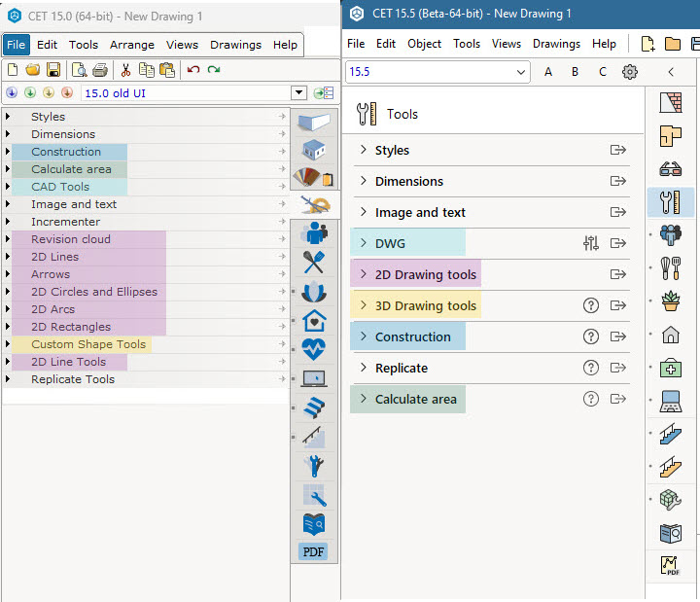The image size is (700, 602).
Task: Select Replicate Tools row in CET 15.0
Action: click(x=146, y=379)
